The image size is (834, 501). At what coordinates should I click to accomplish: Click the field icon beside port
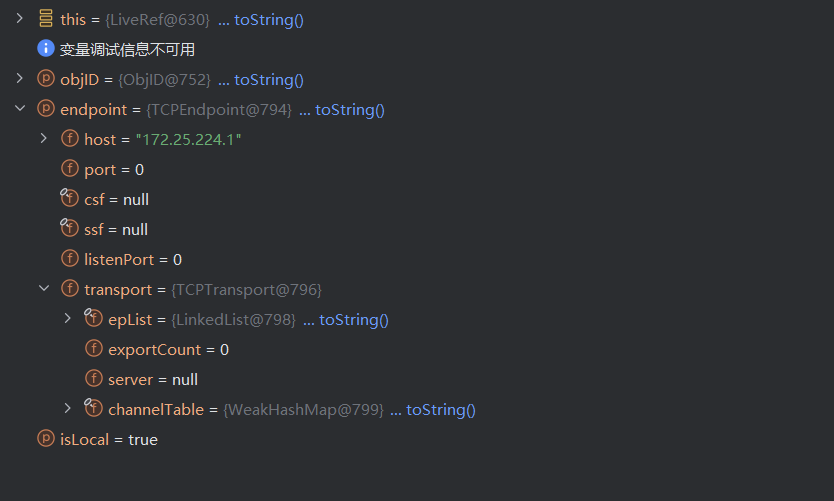tap(70, 169)
